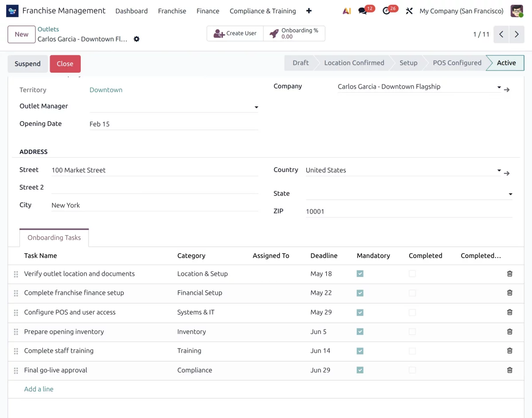
Task: Expand the Outlet Manager dropdown
Action: (x=256, y=107)
